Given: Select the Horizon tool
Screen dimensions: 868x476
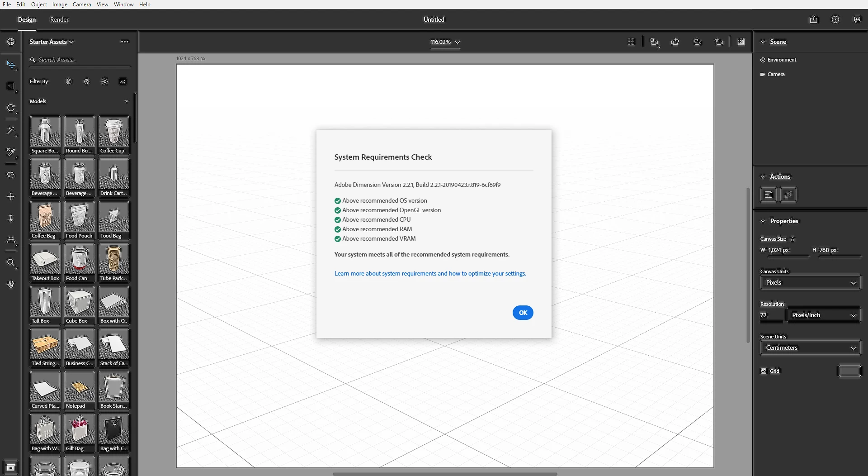Looking at the screenshot, I should pyautogui.click(x=11, y=240).
